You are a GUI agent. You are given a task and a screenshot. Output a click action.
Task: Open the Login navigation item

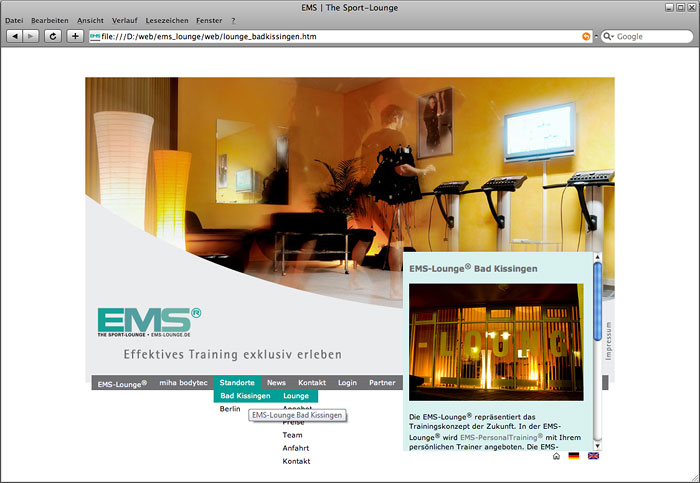347,383
